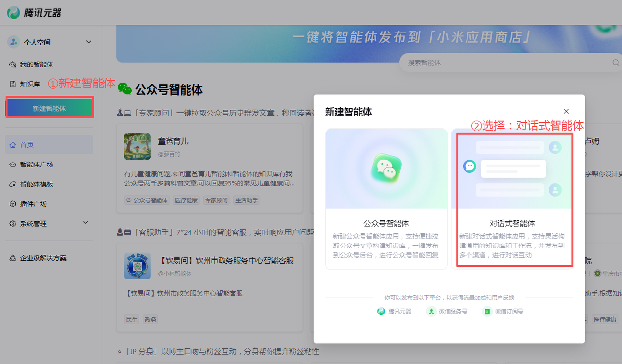
Task: Open 智能体模板 from the sidebar
Action: pos(36,184)
